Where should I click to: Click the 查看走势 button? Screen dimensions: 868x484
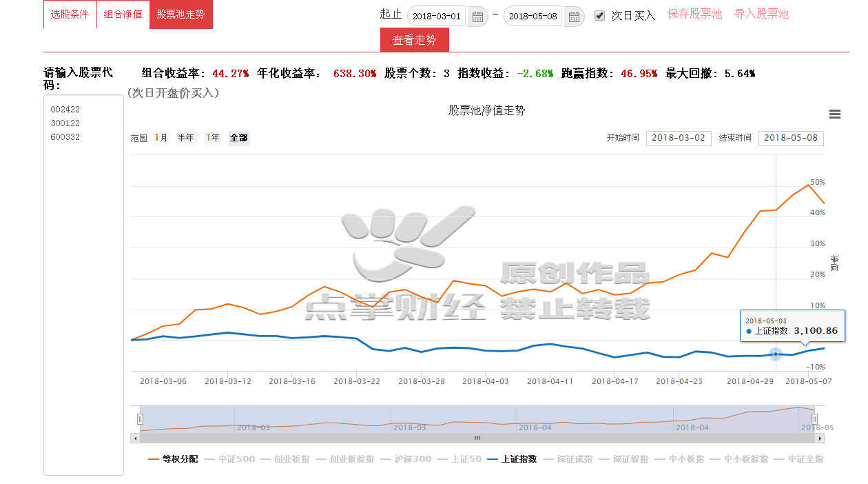(x=414, y=40)
